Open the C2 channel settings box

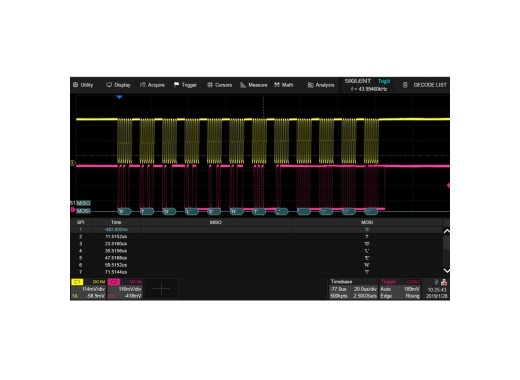pos(125,289)
